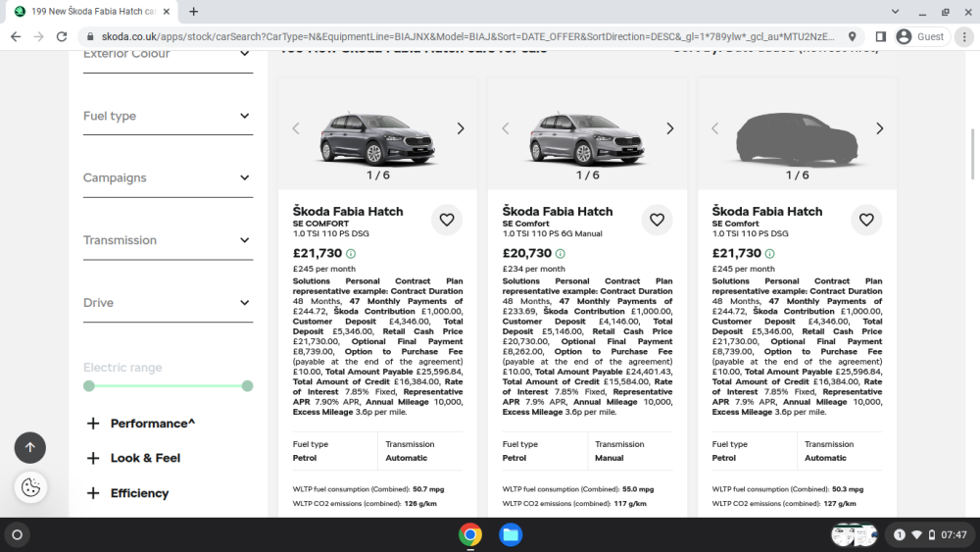Click the page vertical scrollbar

(x=972, y=154)
